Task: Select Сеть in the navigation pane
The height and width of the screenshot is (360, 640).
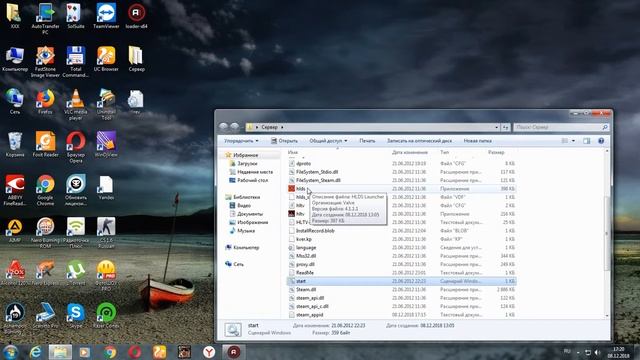Action: coord(238,264)
